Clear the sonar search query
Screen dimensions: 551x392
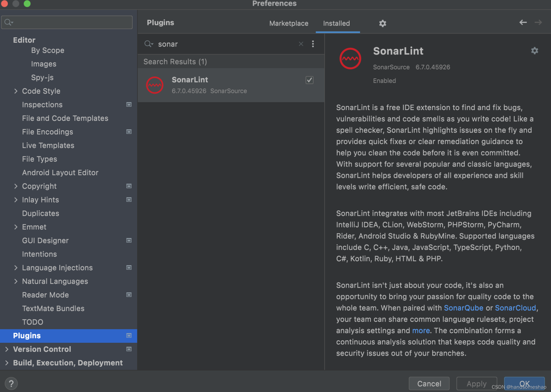click(x=301, y=44)
